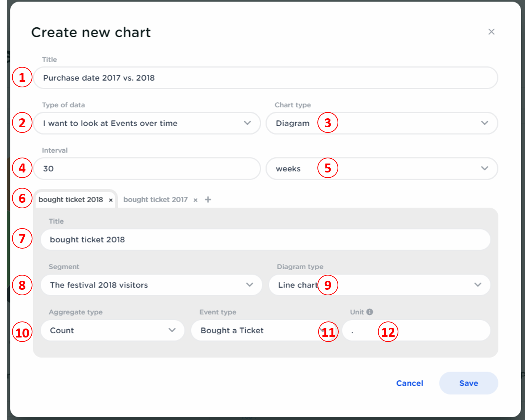The width and height of the screenshot is (525, 420).
Task: Open the weeks interval unit dropdown
Action: click(382, 168)
